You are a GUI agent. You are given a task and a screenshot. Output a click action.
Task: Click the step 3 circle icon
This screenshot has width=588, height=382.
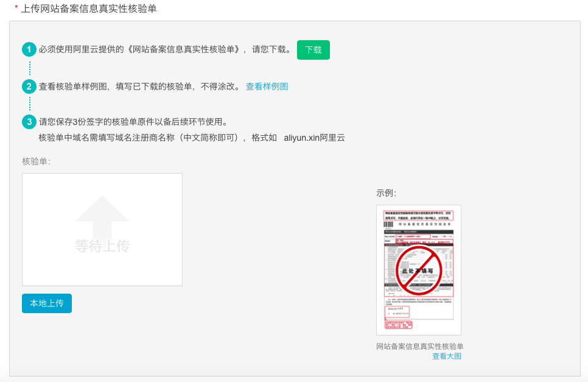tap(29, 122)
